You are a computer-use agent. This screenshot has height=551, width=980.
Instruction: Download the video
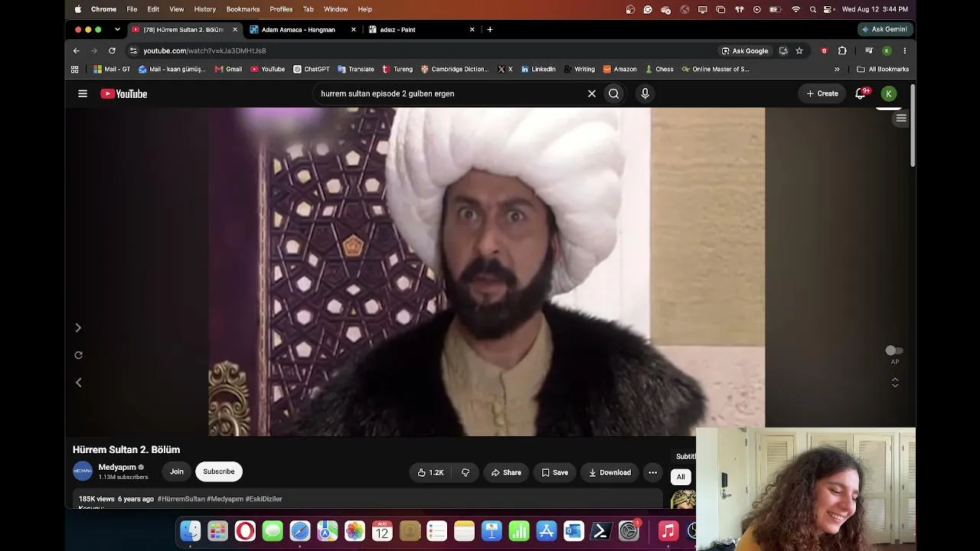pos(609,472)
